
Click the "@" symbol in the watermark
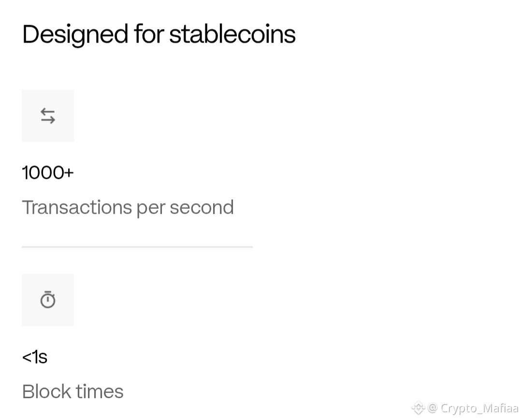click(x=433, y=408)
